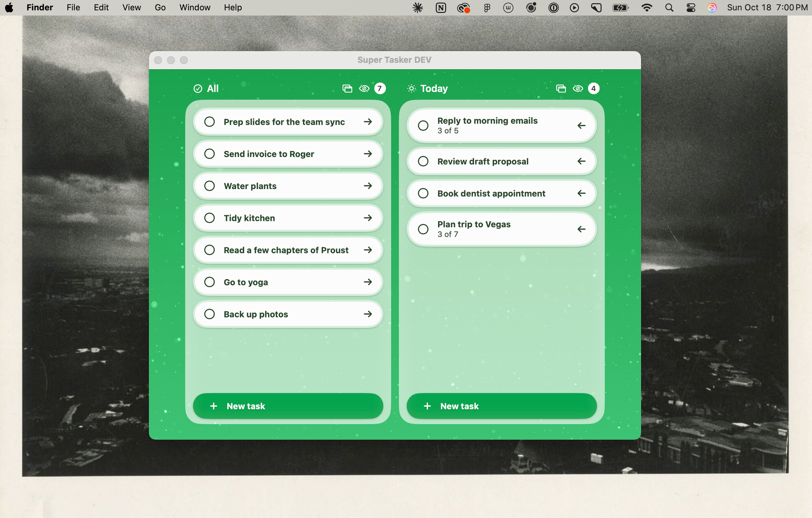Open the Edit menu

(x=101, y=7)
